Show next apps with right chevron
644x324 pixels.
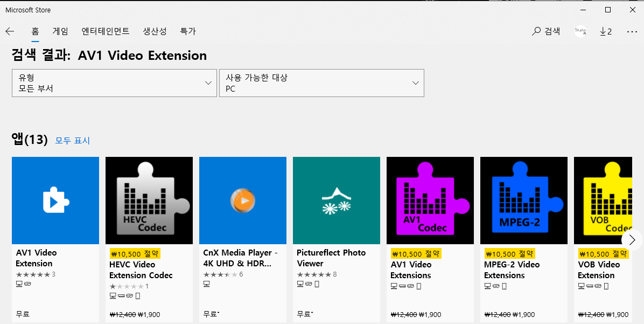pos(632,240)
